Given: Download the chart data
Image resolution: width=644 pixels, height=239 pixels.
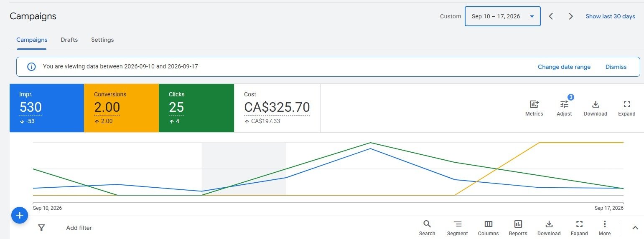Looking at the screenshot, I should 596,108.
